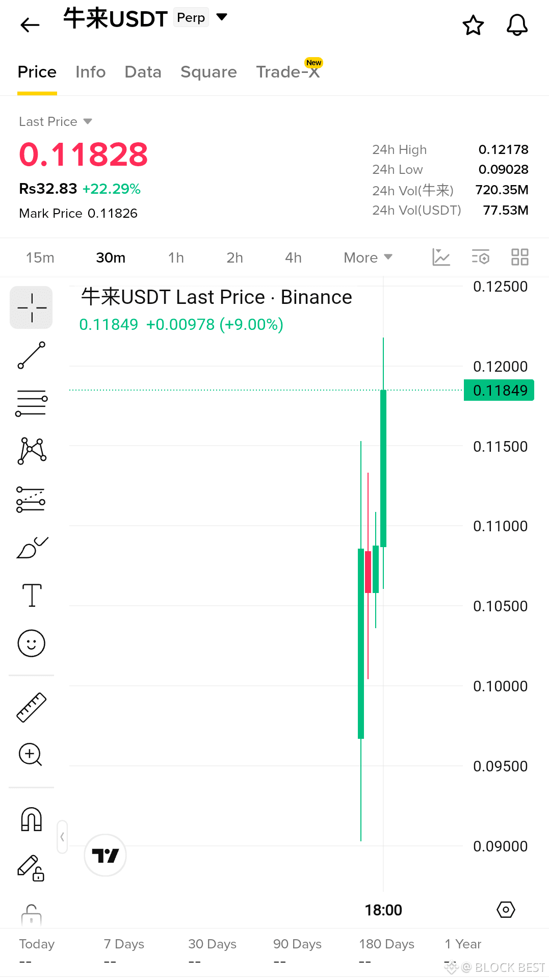The height and width of the screenshot is (980, 549).
Task: Select the horizontal lines Fibonacci tool
Action: point(31,403)
